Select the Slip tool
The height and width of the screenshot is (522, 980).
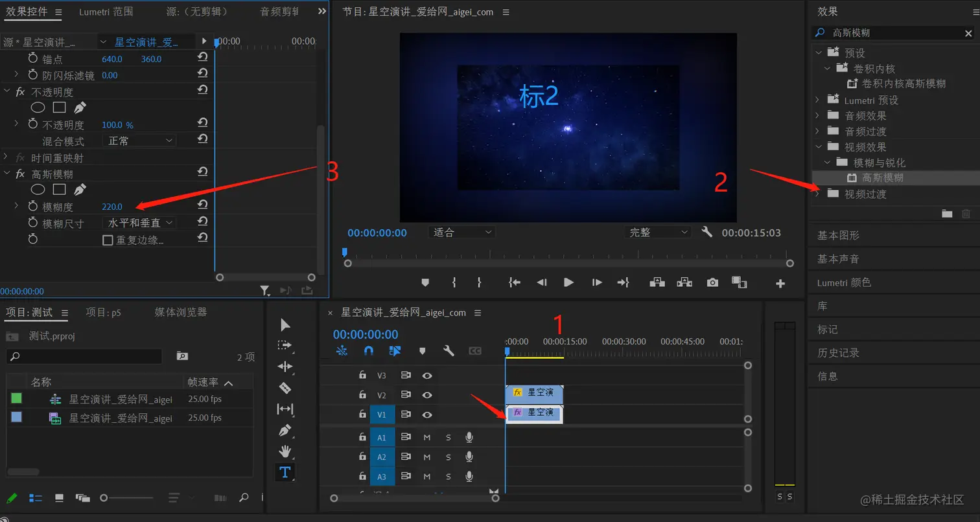(285, 409)
